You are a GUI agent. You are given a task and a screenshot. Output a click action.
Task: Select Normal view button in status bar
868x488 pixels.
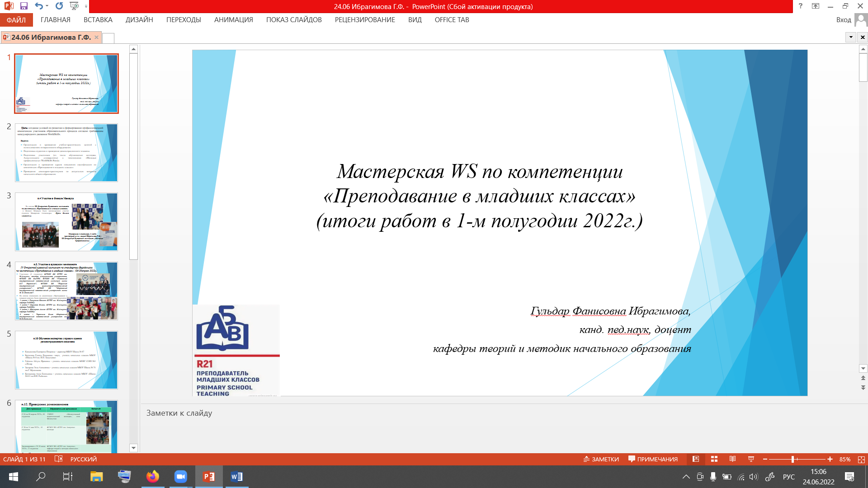696,459
